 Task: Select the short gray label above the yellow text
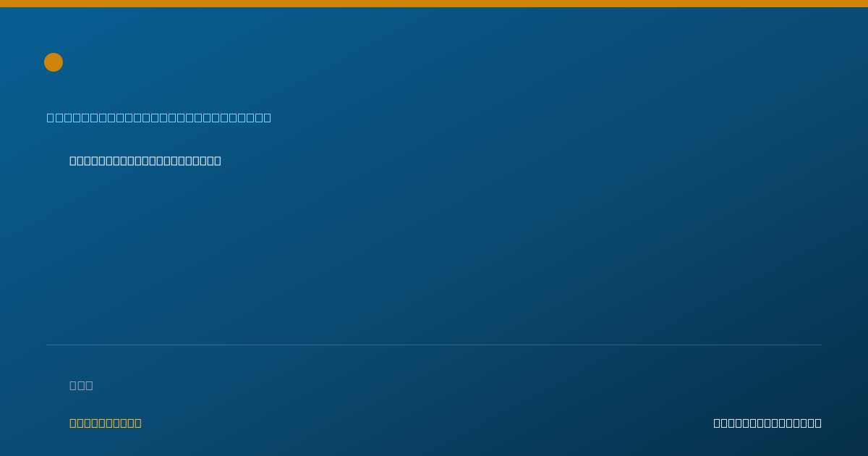pyautogui.click(x=81, y=385)
